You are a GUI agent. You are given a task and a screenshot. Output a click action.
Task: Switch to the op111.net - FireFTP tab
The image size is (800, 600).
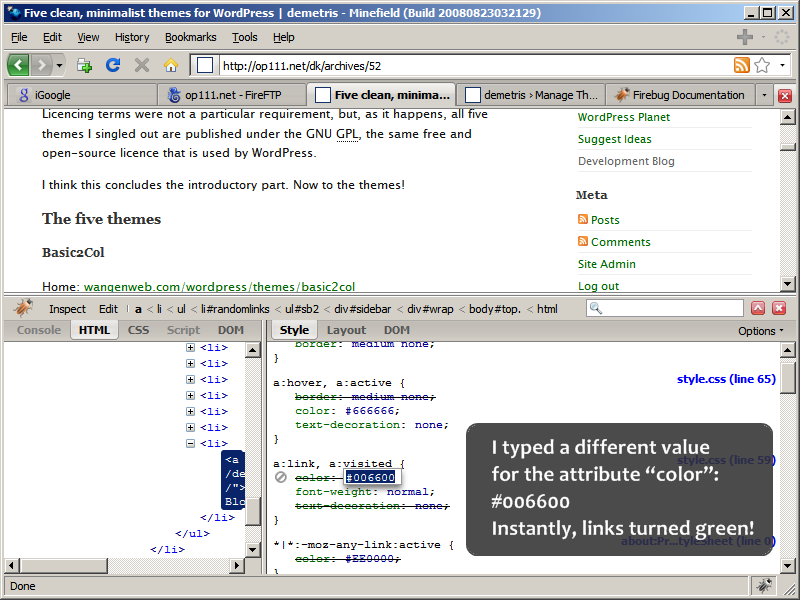coord(231,95)
